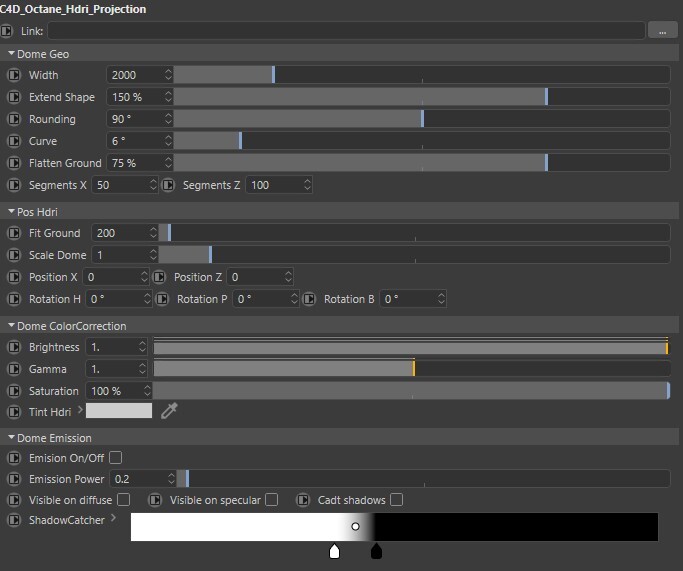This screenshot has height=571, width=683.
Task: Click the keyframe icon next to Visible on diffuse
Action: [x=14, y=500]
